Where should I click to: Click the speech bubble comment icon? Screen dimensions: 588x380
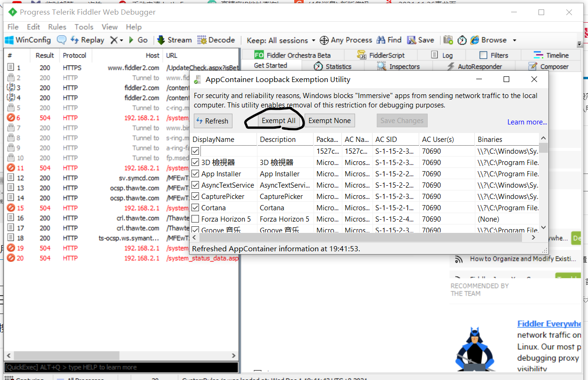pyautogui.click(x=61, y=40)
